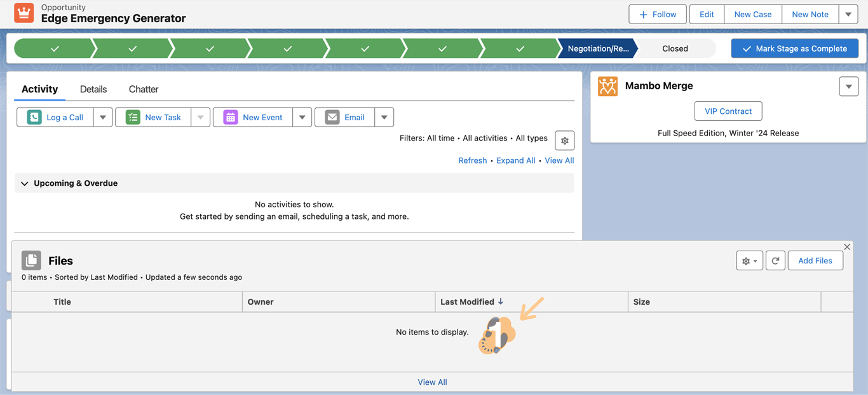This screenshot has height=395, width=868.
Task: Switch to the Details tab
Action: click(x=93, y=89)
